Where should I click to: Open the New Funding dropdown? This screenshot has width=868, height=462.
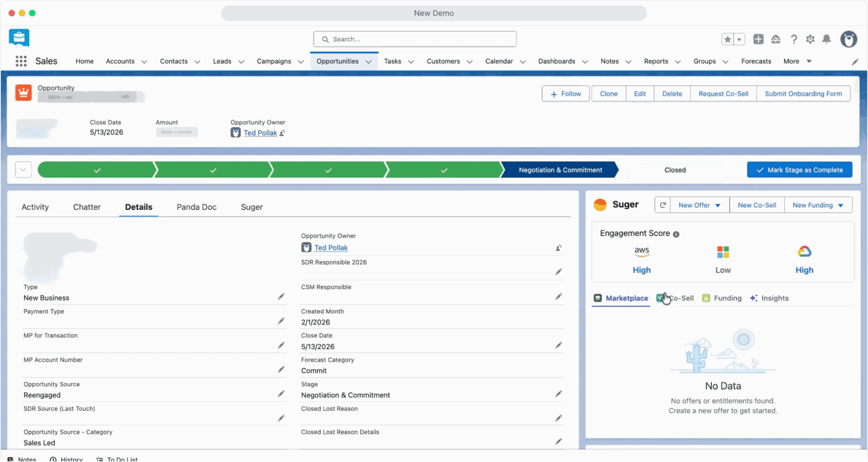tap(818, 205)
